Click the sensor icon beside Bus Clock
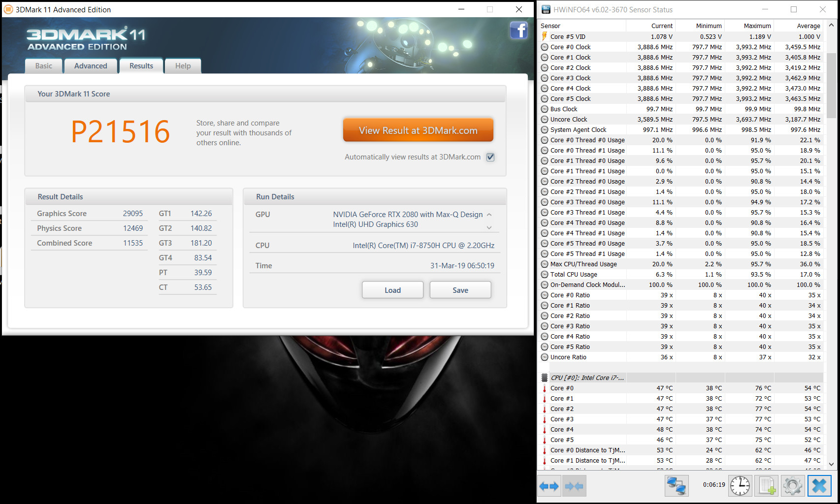Image resolution: width=840 pixels, height=504 pixels. pyautogui.click(x=545, y=109)
